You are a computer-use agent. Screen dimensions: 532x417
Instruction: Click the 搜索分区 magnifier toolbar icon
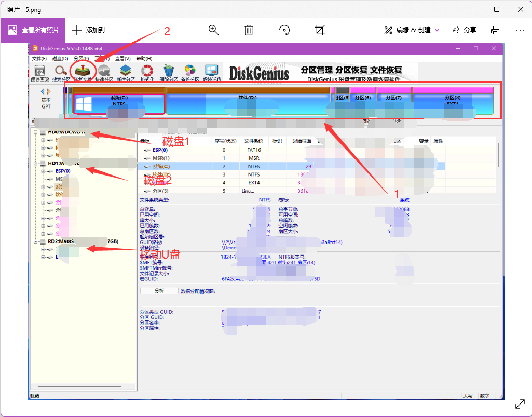point(61,71)
